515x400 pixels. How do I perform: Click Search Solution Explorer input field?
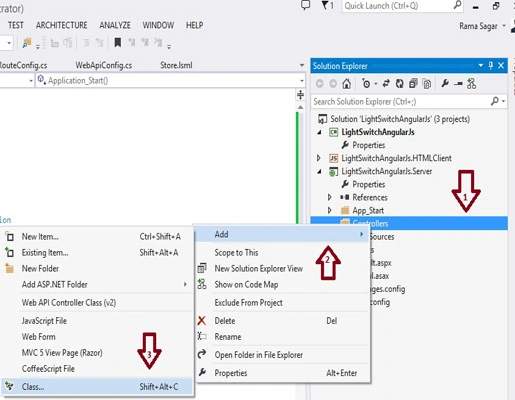coord(400,102)
